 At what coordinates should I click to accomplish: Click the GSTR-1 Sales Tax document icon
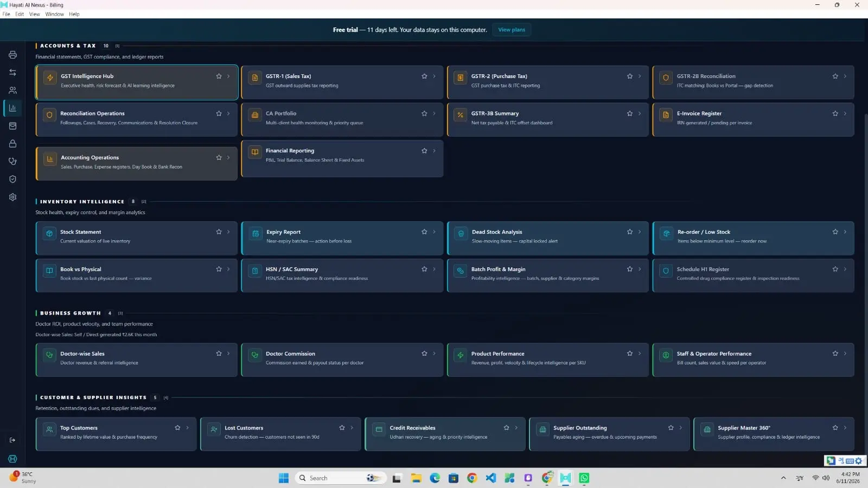(x=255, y=78)
